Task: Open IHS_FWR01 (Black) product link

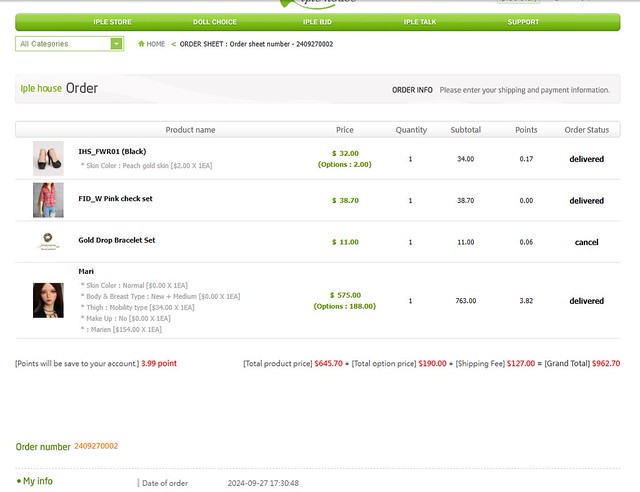Action: click(x=112, y=151)
